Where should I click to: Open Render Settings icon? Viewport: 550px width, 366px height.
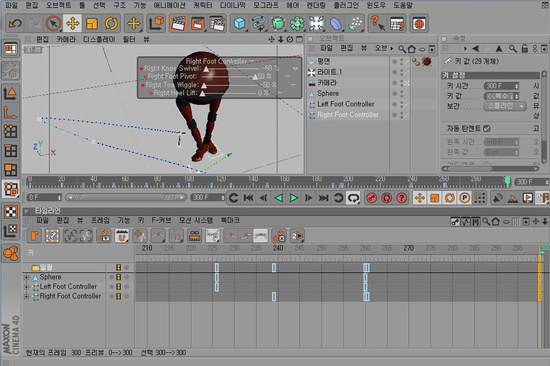(x=217, y=24)
